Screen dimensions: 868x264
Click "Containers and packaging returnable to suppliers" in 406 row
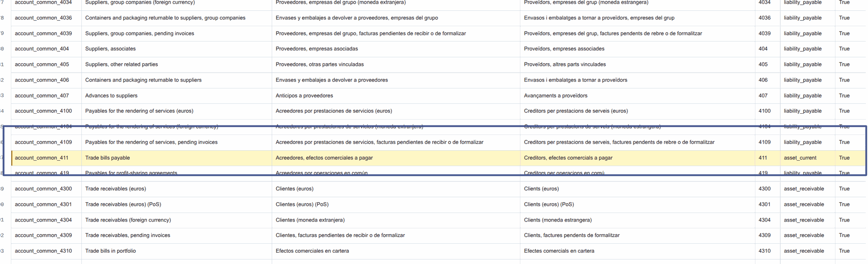tap(143, 80)
